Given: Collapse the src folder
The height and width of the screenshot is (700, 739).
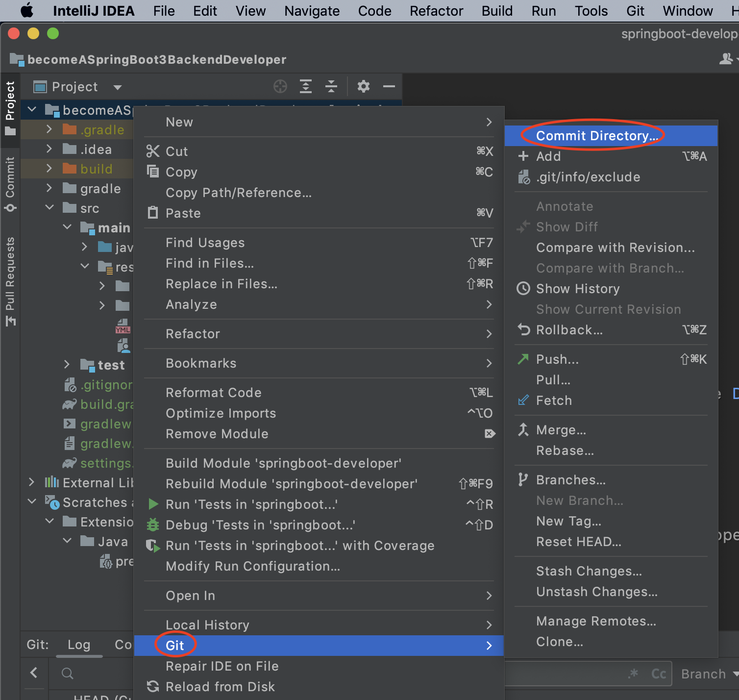Looking at the screenshot, I should 49,208.
